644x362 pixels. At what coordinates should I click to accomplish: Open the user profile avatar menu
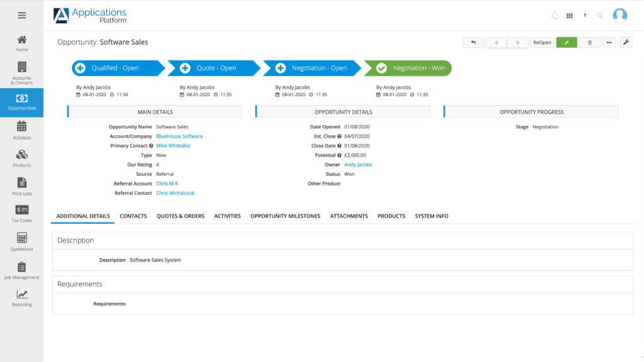[620, 16]
